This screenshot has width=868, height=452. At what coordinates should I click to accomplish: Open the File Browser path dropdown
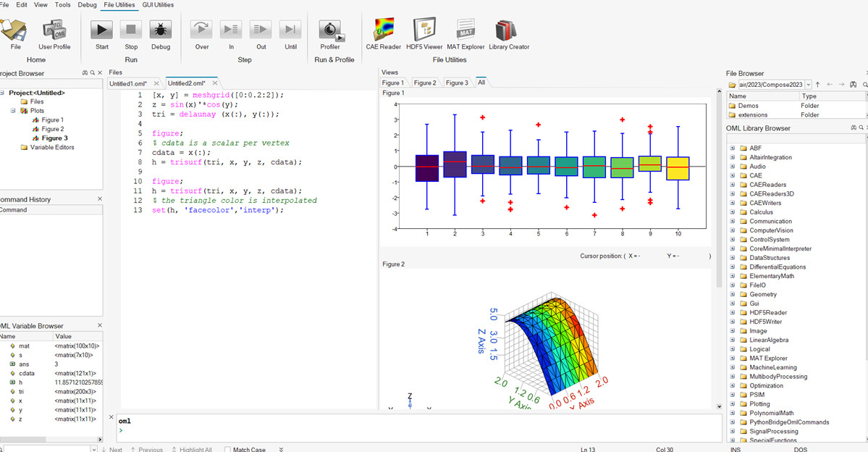tap(808, 85)
